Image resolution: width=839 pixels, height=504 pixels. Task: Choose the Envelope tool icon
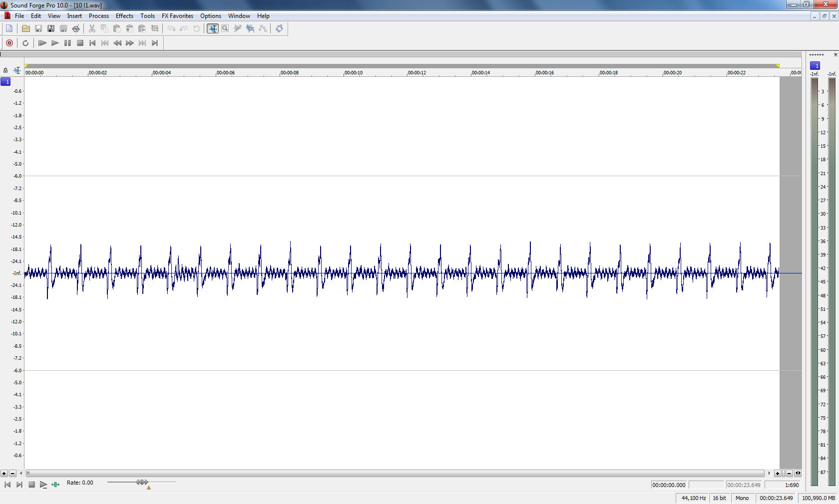263,28
